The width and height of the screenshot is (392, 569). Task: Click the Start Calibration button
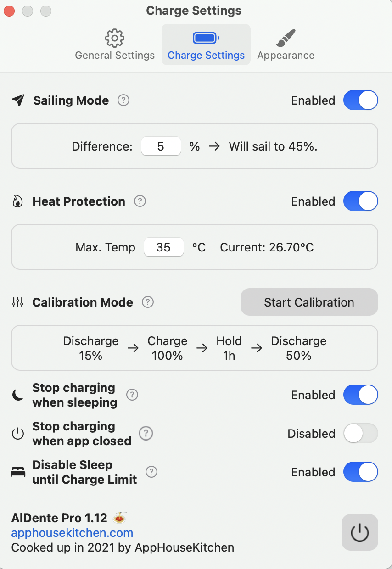tap(309, 302)
